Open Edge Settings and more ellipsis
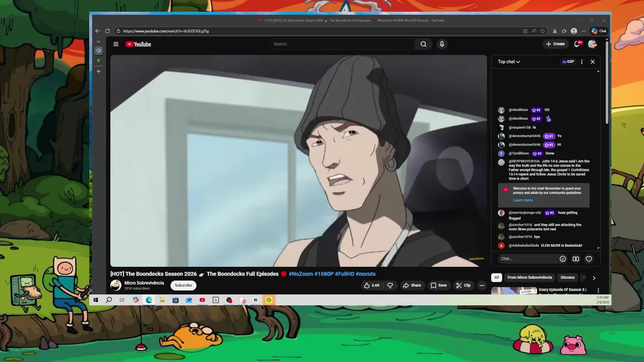This screenshot has width=644, height=362. [x=584, y=31]
